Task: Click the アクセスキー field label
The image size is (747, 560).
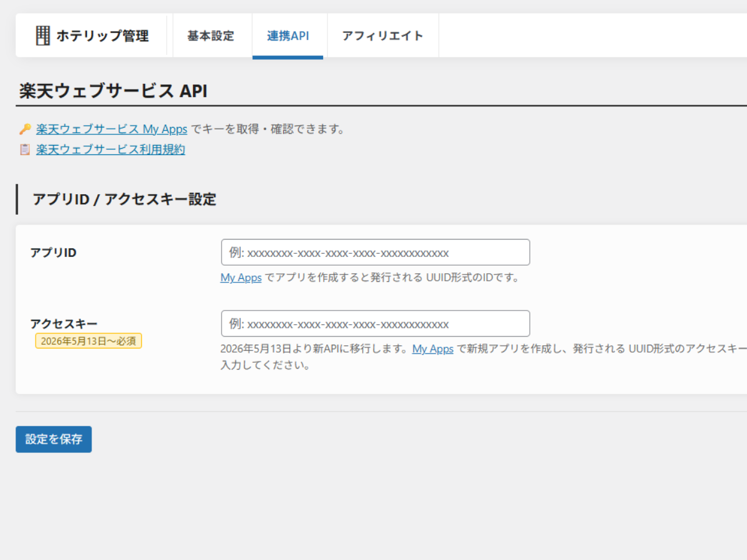Action: (53, 322)
